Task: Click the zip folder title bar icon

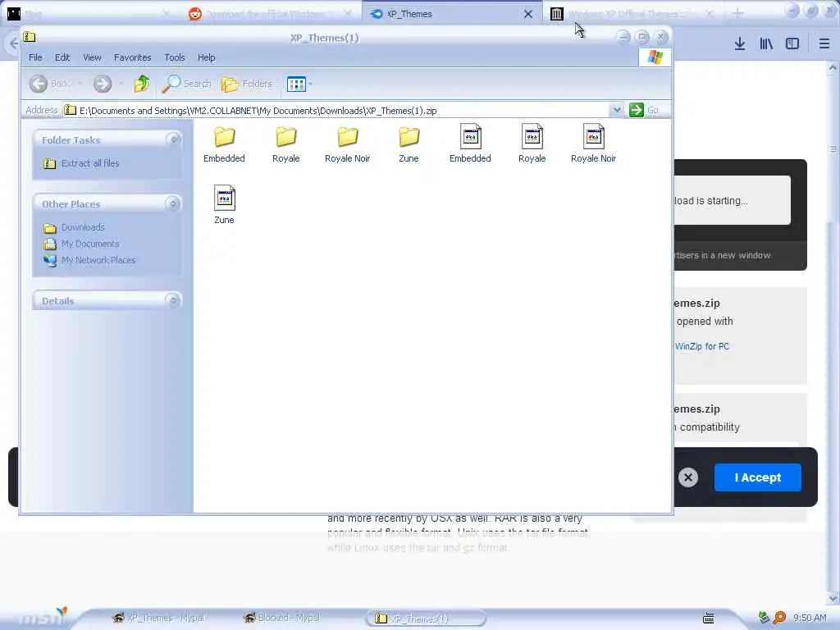Action: pos(30,37)
